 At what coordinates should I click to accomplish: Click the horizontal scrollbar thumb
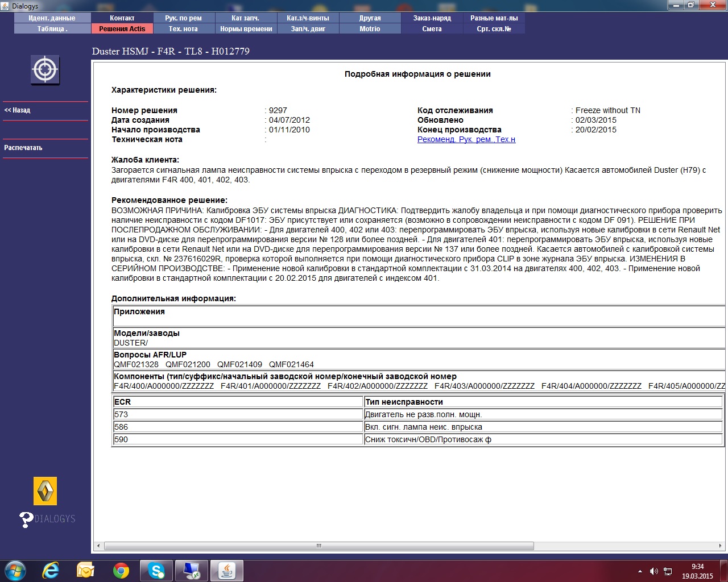click(318, 546)
